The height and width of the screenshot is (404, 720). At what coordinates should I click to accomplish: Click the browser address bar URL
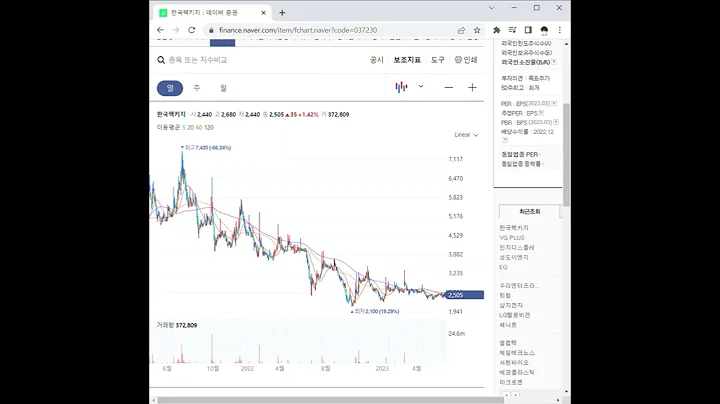[x=298, y=30]
